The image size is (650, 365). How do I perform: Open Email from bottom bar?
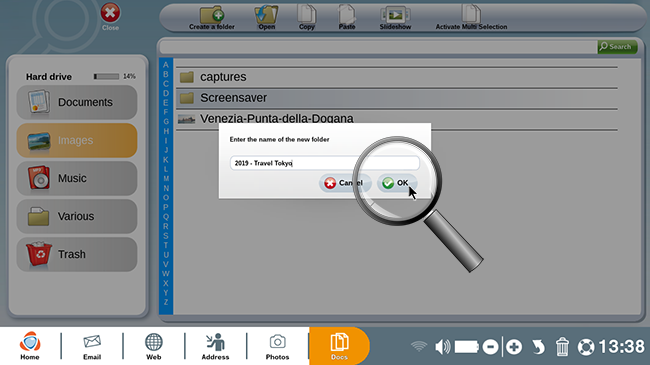coord(92,346)
